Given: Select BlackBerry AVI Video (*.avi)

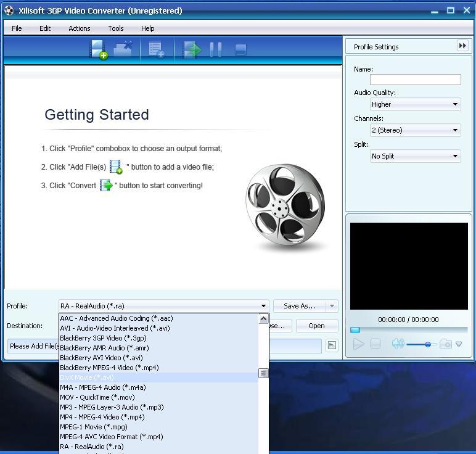Looking at the screenshot, I should 158,358.
